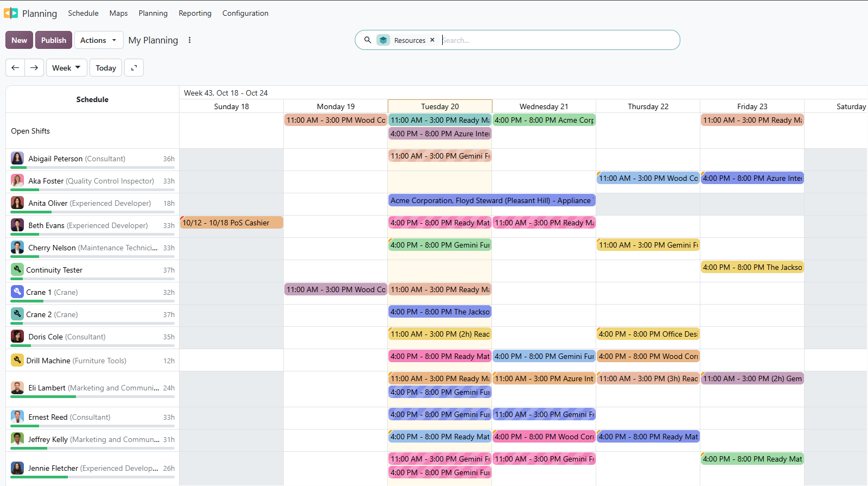Open Acme Corporation Floyd Steward Appliance shift
This screenshot has height=486, width=868.
click(x=492, y=200)
